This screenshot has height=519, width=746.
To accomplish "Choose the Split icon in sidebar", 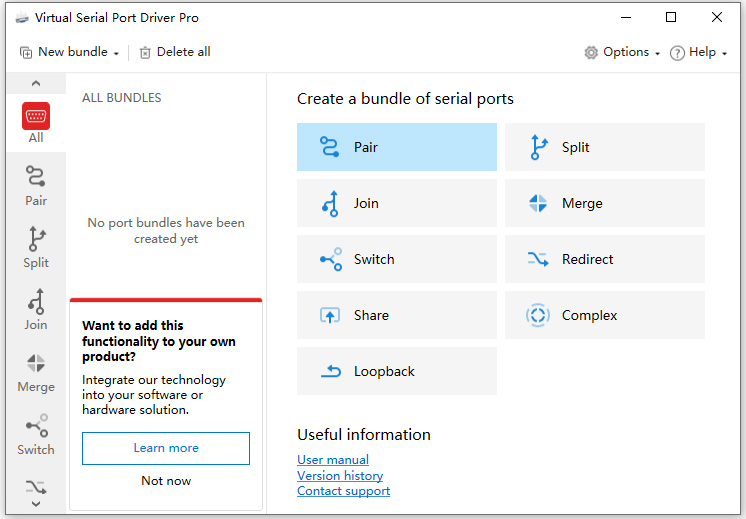I will pos(36,248).
